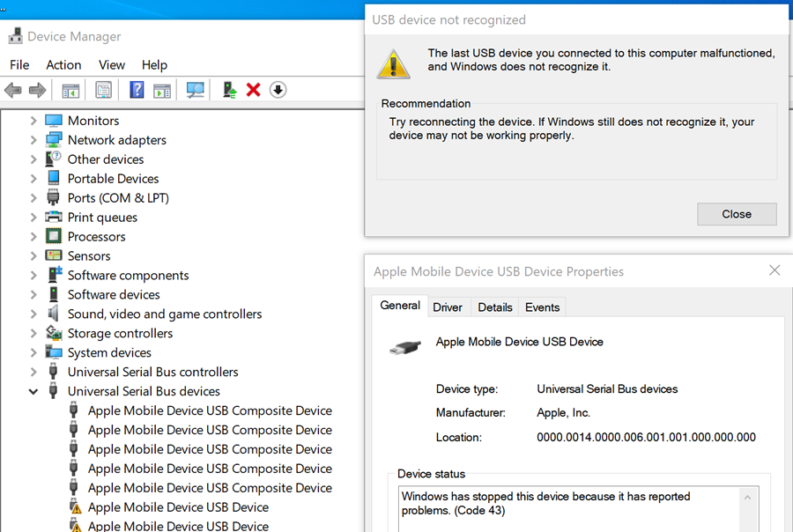Click the location value 0000.0014.0000.006.001.001.000.000.000
This screenshot has width=793, height=532.
[x=647, y=437]
